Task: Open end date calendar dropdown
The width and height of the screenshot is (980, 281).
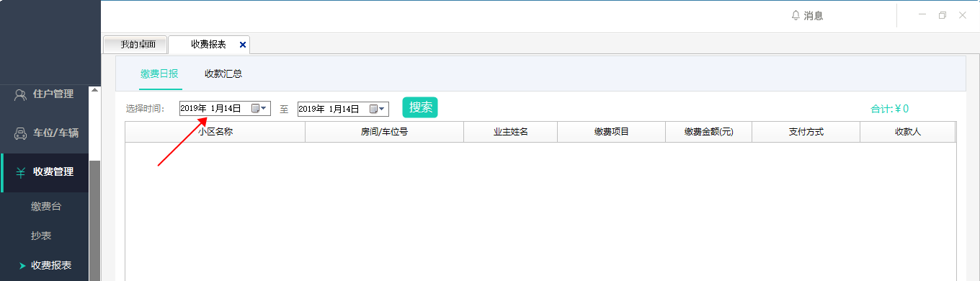Action: pyautogui.click(x=378, y=109)
